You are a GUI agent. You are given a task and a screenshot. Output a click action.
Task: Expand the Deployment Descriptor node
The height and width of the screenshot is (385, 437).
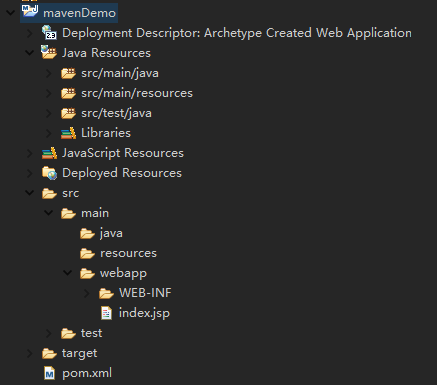click(x=30, y=33)
